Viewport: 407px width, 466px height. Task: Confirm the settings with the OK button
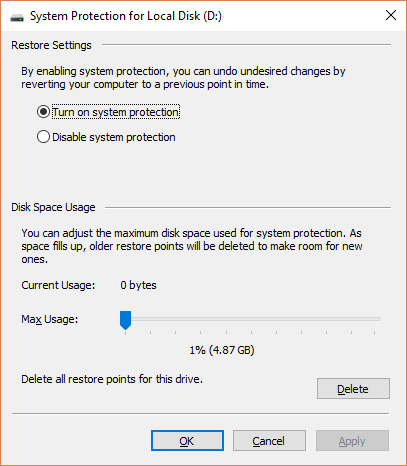pyautogui.click(x=187, y=441)
